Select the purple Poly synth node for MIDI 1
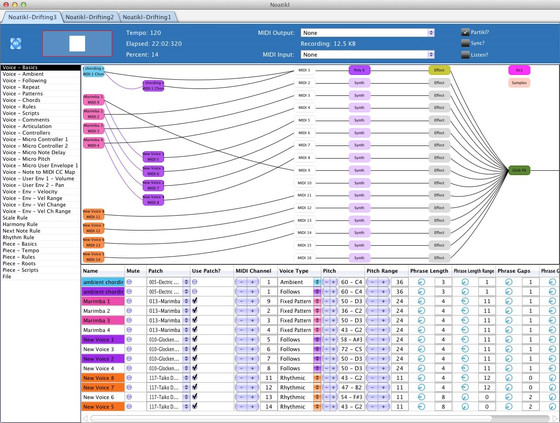The image size is (560, 423). (x=359, y=70)
